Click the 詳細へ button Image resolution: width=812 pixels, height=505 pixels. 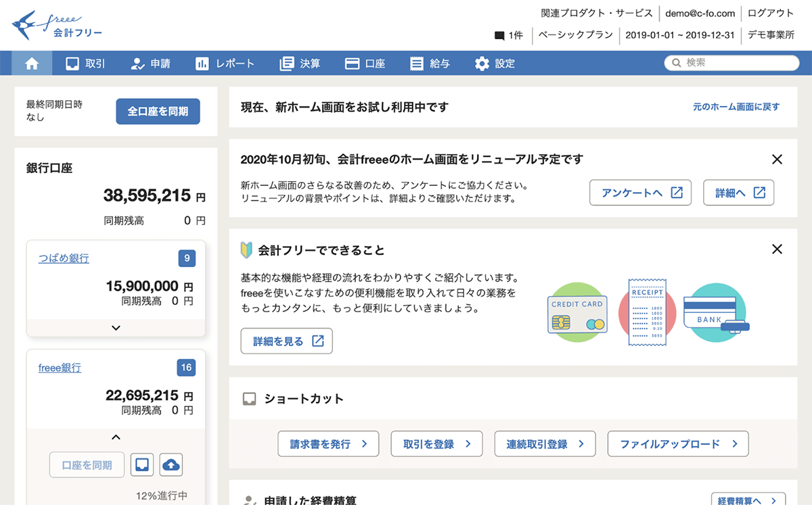click(739, 193)
